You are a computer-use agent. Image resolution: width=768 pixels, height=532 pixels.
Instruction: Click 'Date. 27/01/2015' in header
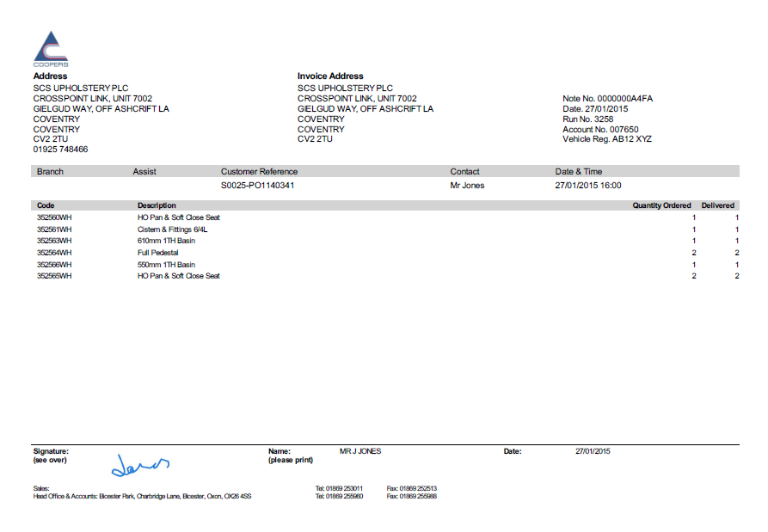click(595, 108)
